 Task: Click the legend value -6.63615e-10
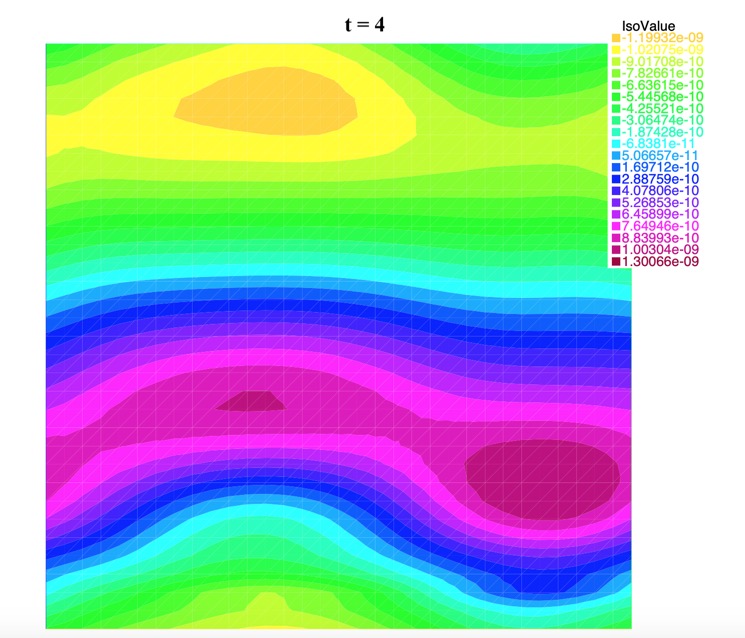click(662, 85)
